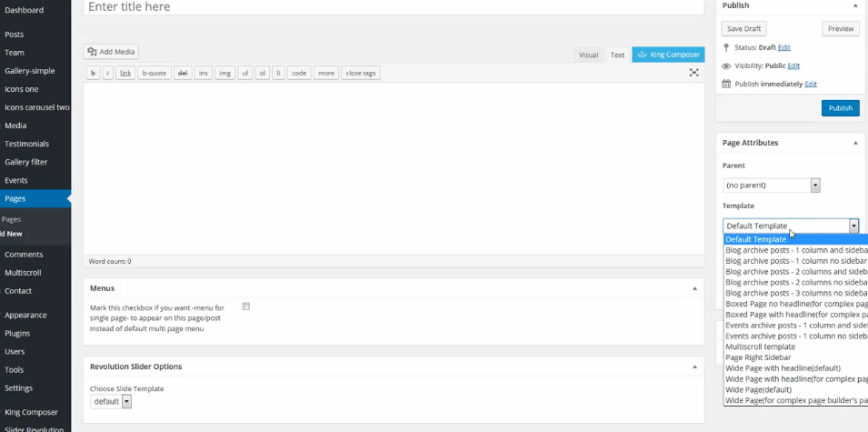This screenshot has width=868, height=432.
Task: Click the b-quote quicktag button
Action: pos(154,73)
